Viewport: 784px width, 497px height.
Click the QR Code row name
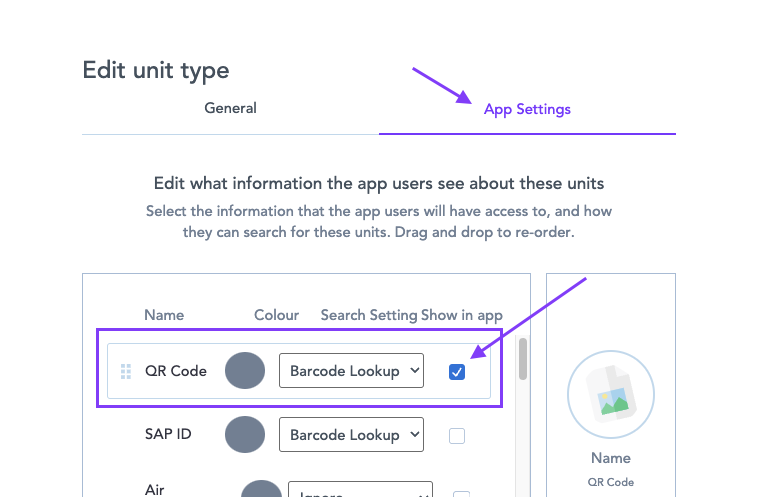(176, 371)
